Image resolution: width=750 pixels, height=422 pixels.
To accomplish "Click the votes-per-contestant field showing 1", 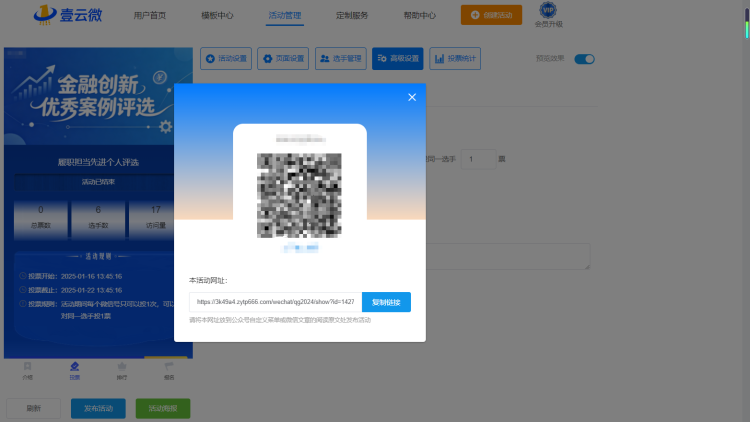I will click(478, 159).
